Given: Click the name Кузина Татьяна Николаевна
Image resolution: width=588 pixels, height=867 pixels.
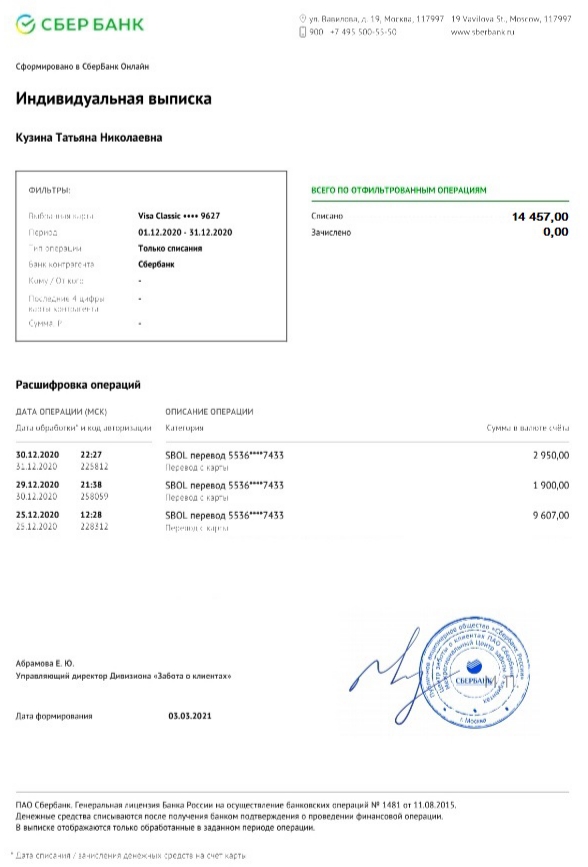Looking at the screenshot, I should click(89, 138).
